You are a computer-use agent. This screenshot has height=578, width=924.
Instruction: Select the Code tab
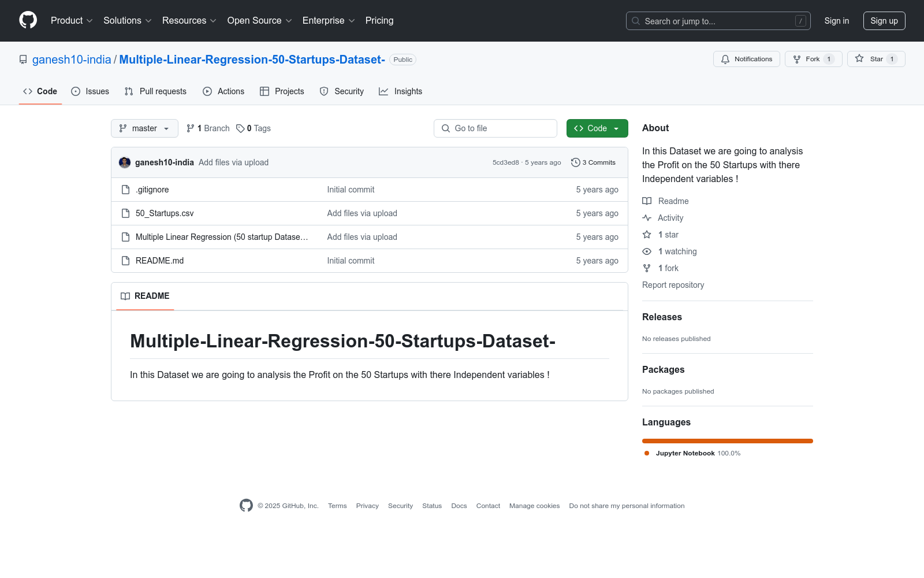(40, 91)
